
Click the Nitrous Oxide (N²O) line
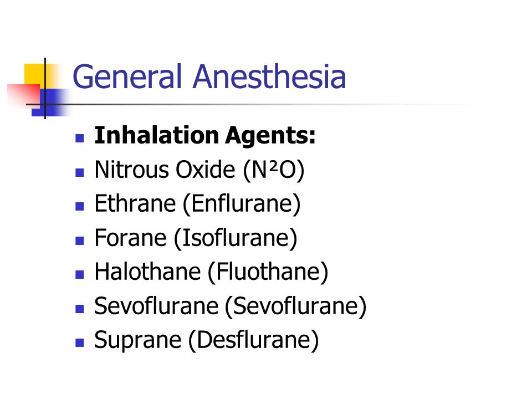click(x=199, y=170)
